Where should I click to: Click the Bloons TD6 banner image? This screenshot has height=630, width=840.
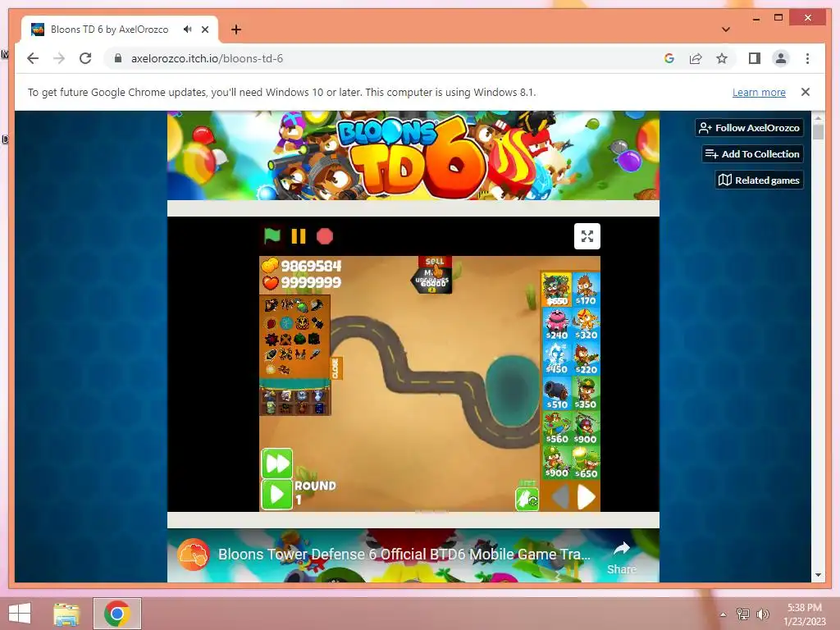(x=413, y=155)
